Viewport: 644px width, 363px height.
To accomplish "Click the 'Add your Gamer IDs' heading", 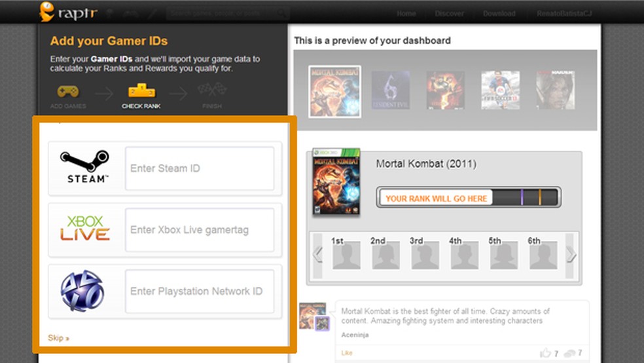I will tap(109, 41).
